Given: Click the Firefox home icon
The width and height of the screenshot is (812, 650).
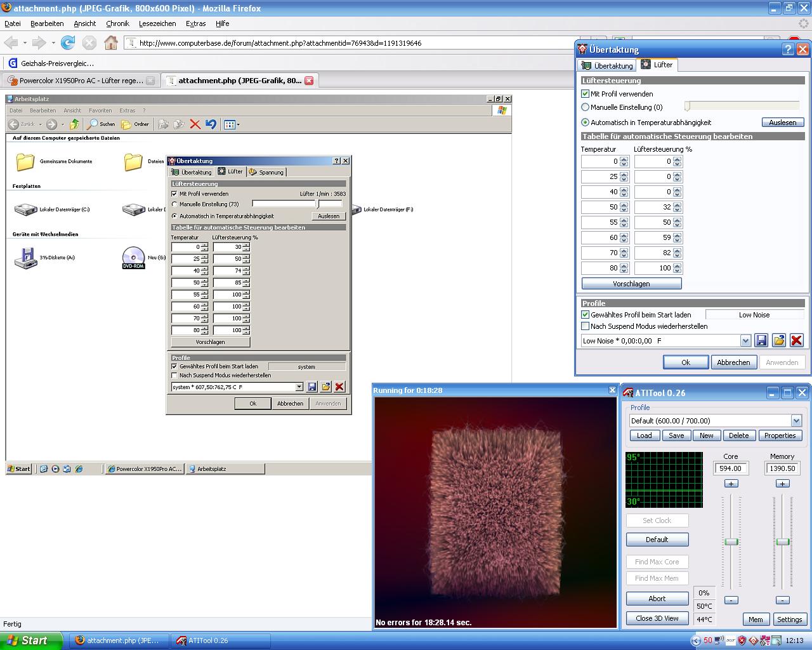Looking at the screenshot, I should tap(111, 43).
